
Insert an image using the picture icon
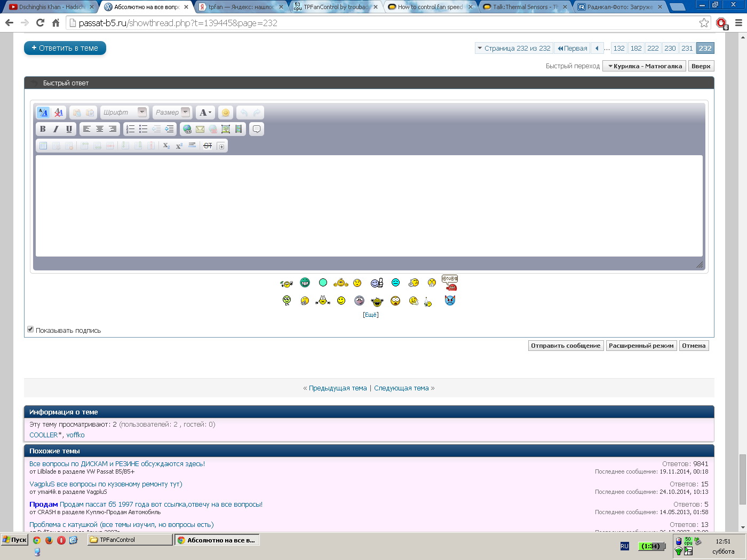pos(226,129)
